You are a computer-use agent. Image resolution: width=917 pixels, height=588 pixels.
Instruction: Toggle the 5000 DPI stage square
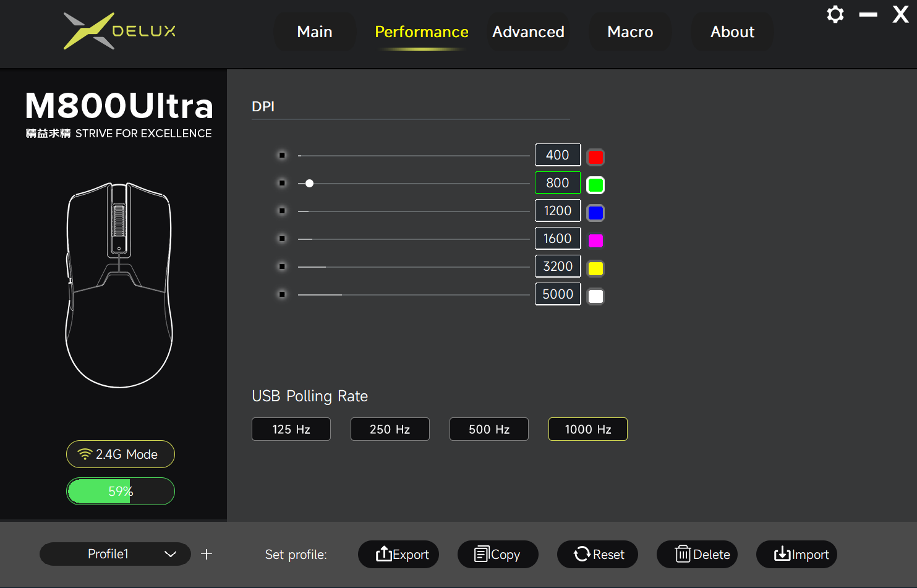(282, 294)
